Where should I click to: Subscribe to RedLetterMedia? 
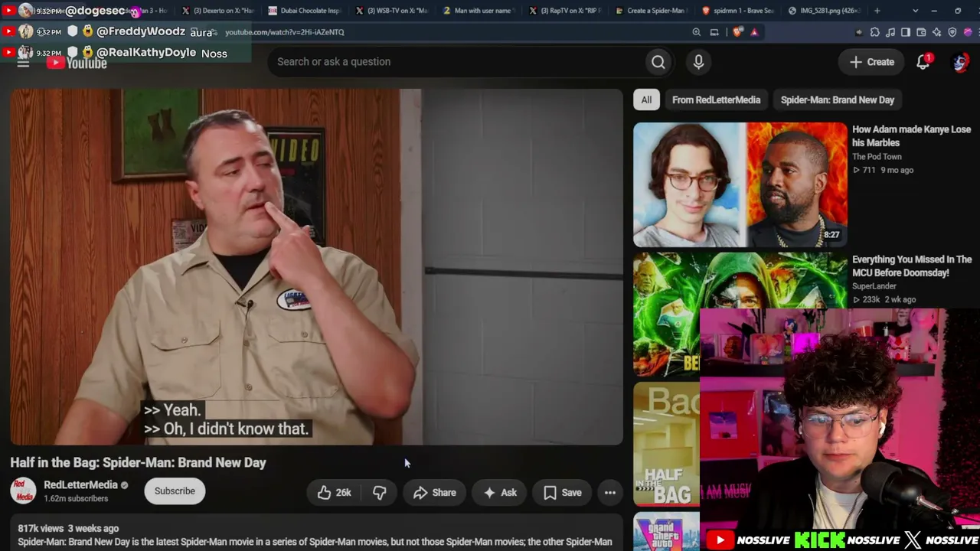click(175, 491)
